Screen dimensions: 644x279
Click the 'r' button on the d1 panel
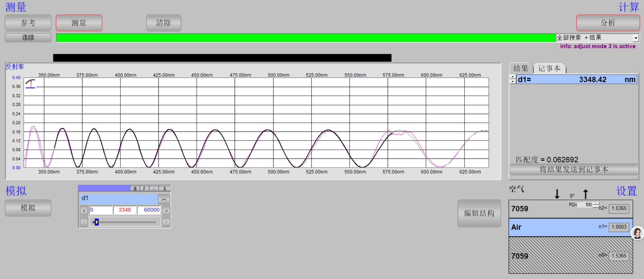tap(145, 188)
